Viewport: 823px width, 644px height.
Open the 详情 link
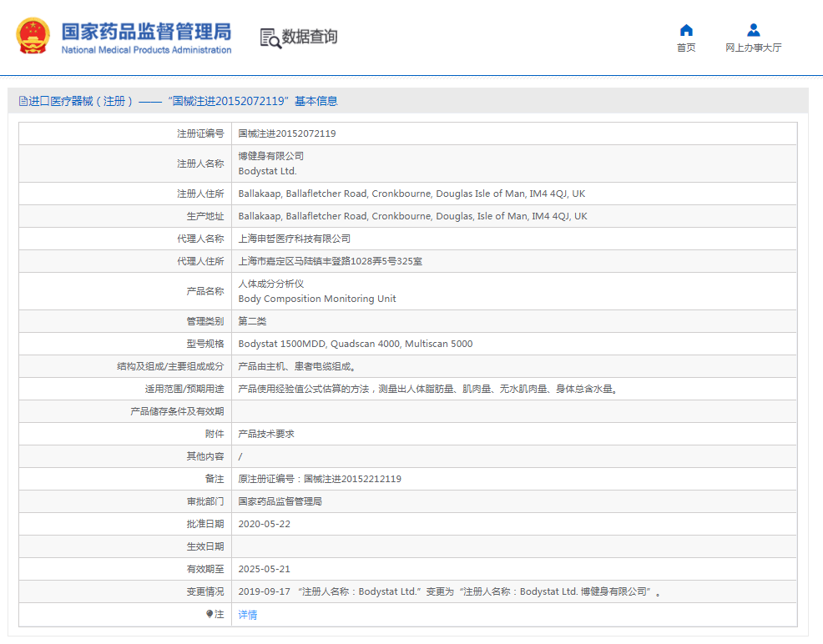click(x=248, y=615)
